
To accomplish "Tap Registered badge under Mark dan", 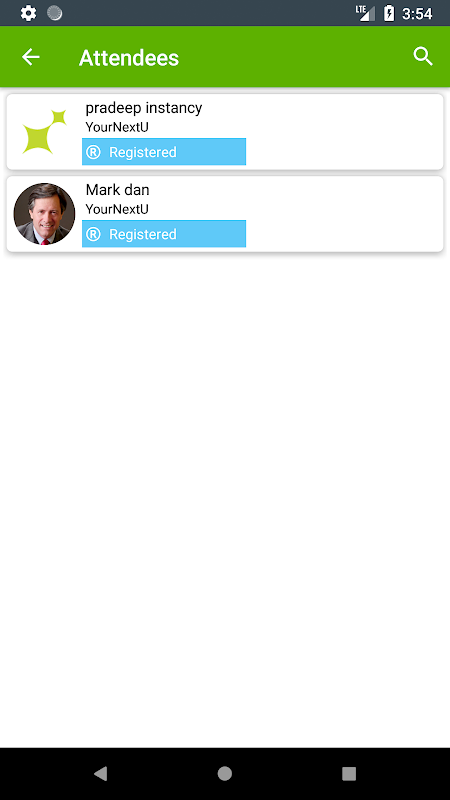I will [164, 234].
